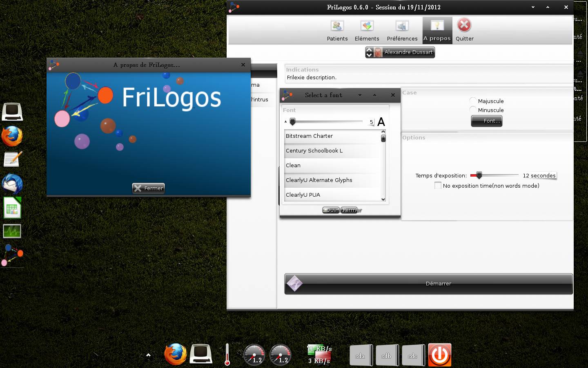
Task: Click the up chevron in Select a font title bar
Action: click(x=374, y=95)
